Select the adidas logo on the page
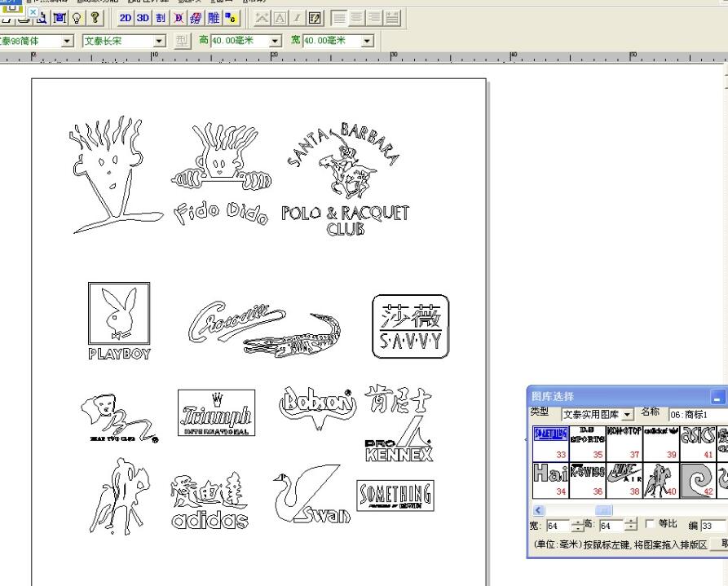The height and width of the screenshot is (586, 728). coord(210,501)
